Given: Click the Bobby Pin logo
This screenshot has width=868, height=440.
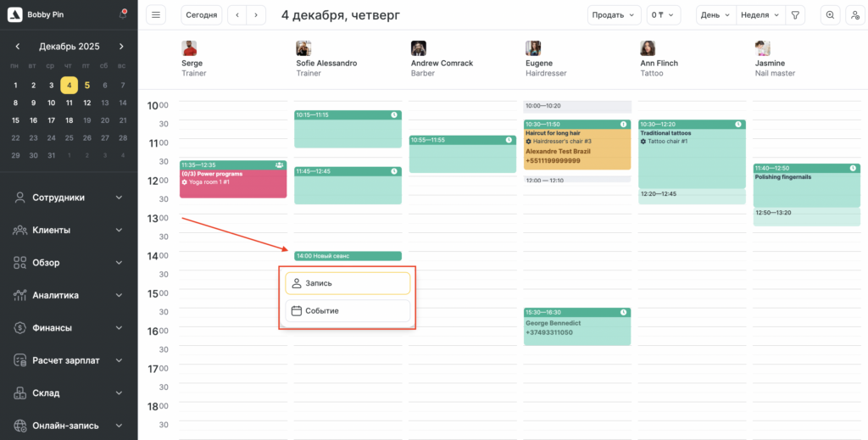Looking at the screenshot, I should 14,15.
